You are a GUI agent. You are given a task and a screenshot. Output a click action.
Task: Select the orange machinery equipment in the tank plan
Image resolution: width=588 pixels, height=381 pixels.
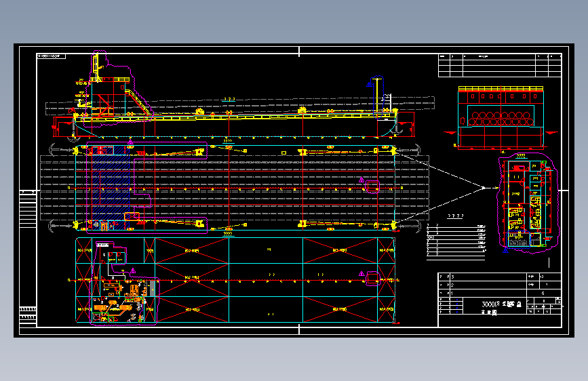[120, 300]
